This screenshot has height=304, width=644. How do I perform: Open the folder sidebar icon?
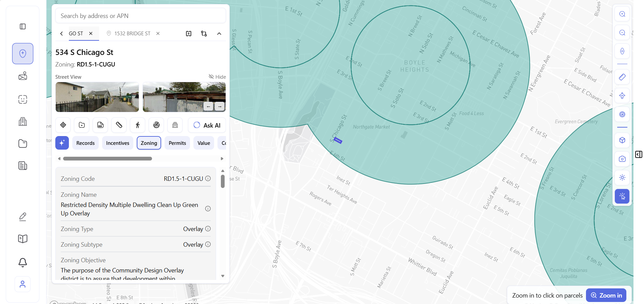tap(23, 144)
